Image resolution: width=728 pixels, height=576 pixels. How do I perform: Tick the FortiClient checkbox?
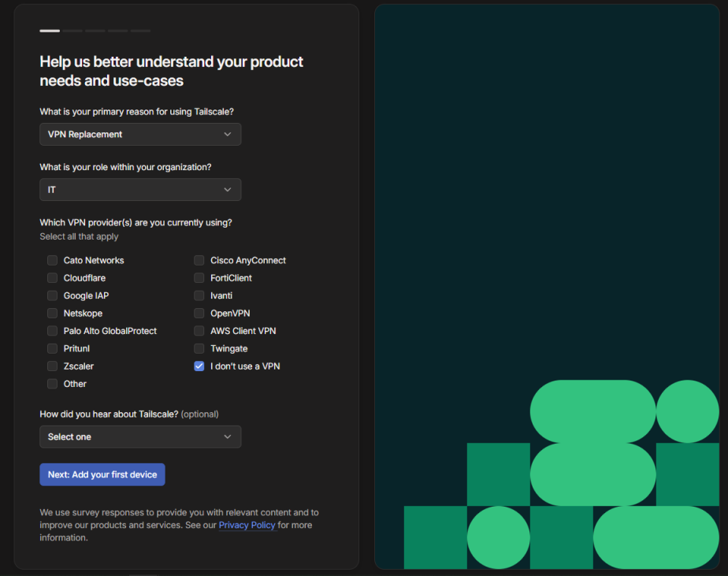[199, 278]
